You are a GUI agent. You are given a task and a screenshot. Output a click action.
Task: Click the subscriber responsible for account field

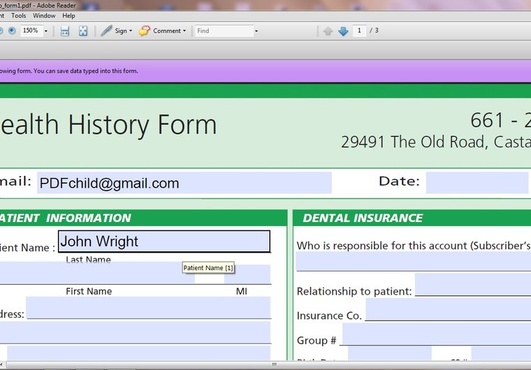click(x=413, y=261)
